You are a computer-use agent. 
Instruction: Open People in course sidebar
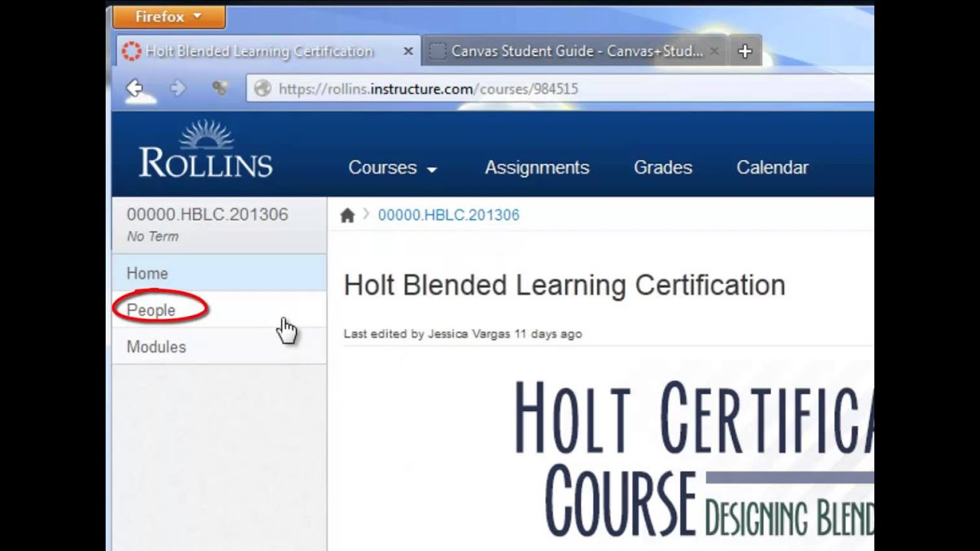(219, 310)
